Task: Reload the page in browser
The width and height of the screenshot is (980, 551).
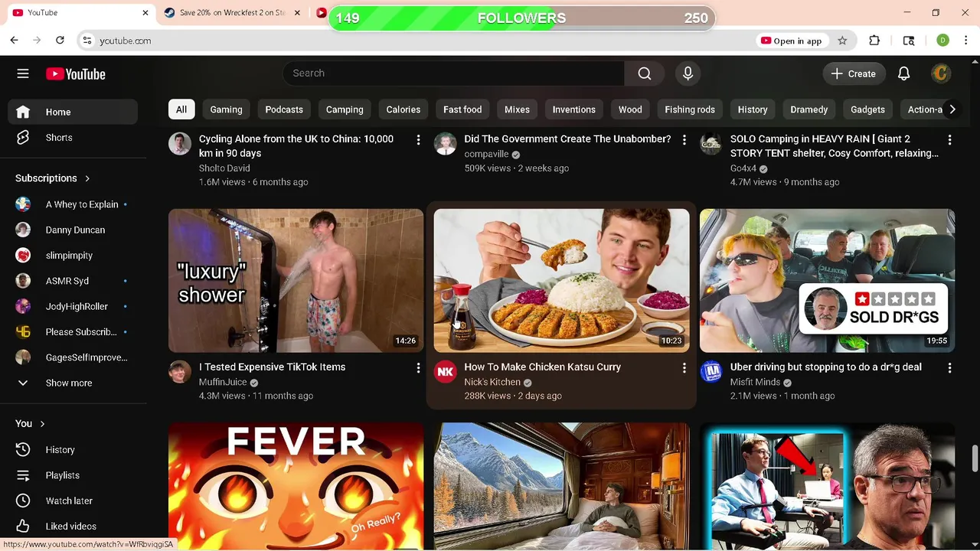Action: (x=60, y=41)
